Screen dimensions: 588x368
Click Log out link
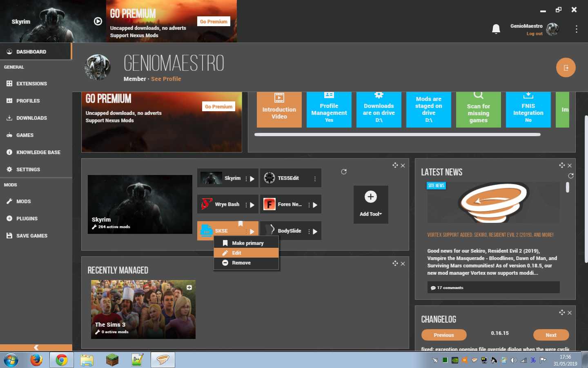[535, 34]
